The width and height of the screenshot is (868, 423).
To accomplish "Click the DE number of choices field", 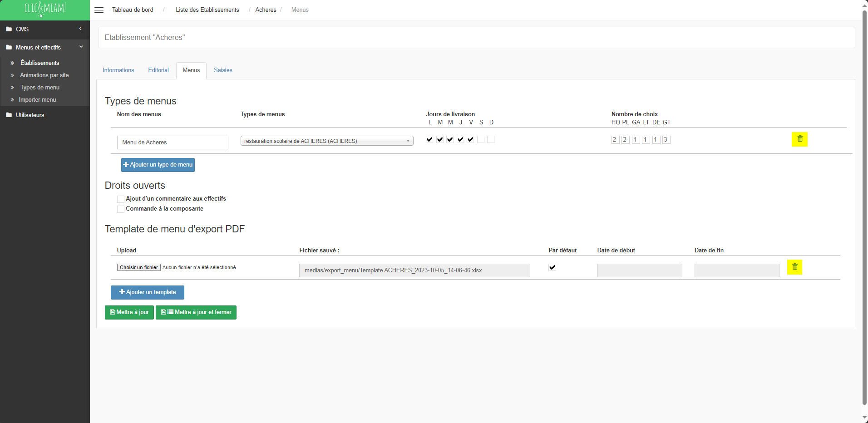I will tap(656, 140).
